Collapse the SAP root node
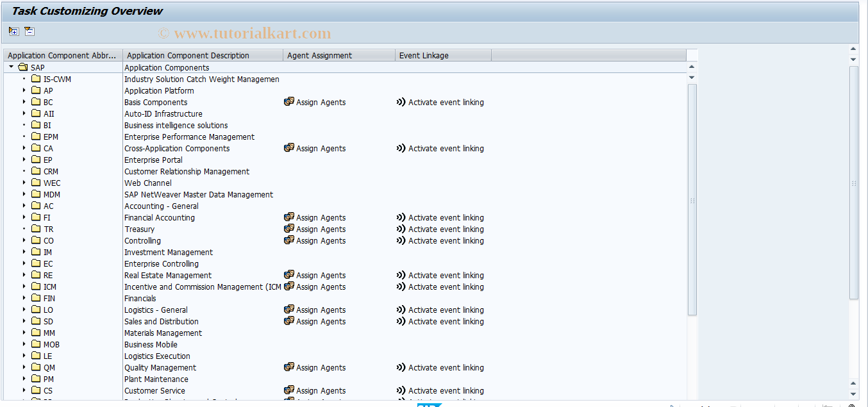The width and height of the screenshot is (868, 407). [x=11, y=67]
